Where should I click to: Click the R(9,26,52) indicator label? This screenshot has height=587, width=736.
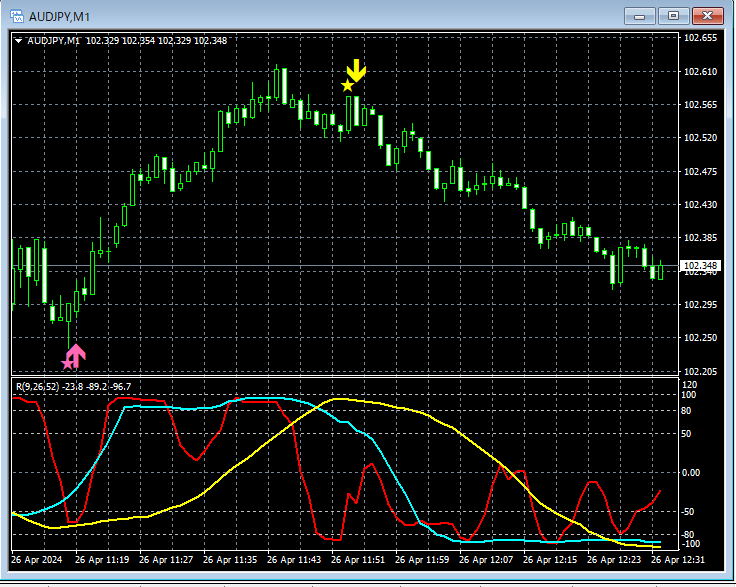(35, 386)
